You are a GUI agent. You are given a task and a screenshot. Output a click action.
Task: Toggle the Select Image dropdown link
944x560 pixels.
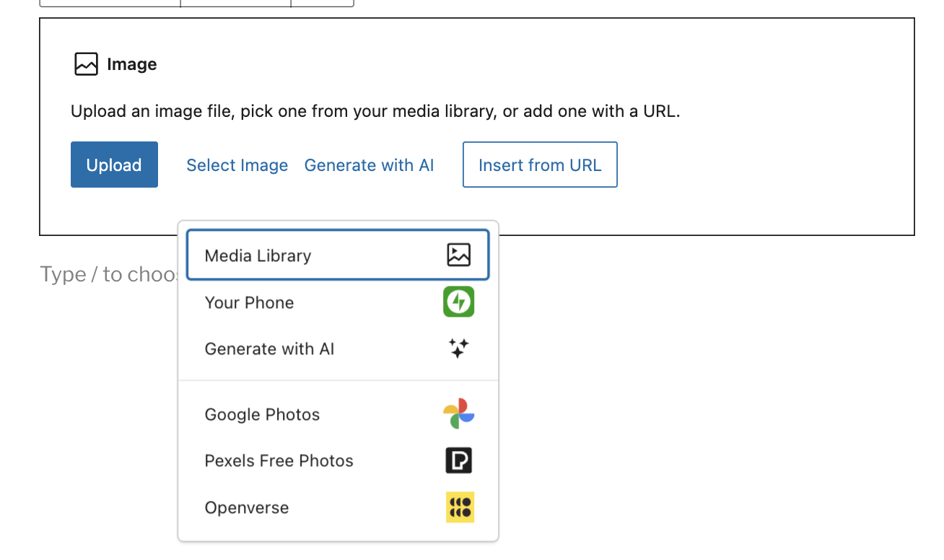click(x=237, y=165)
